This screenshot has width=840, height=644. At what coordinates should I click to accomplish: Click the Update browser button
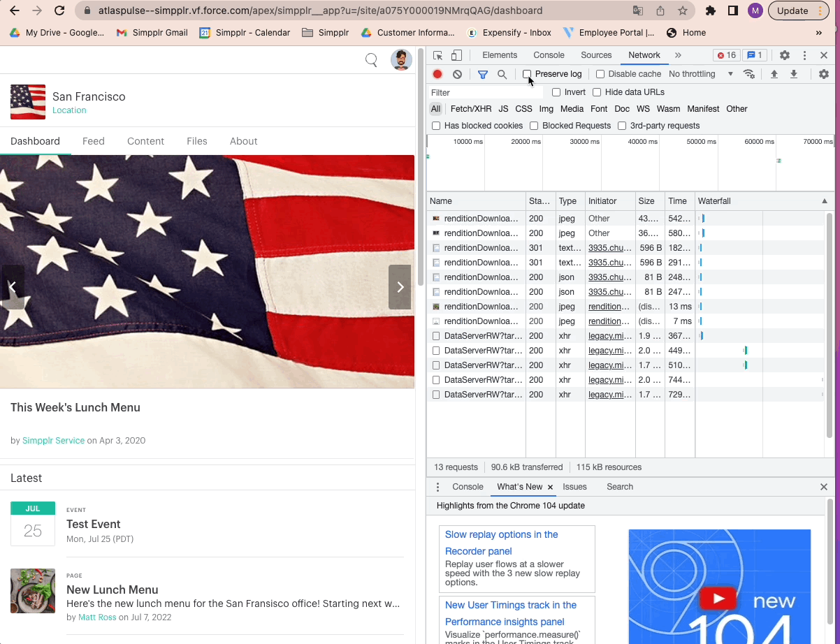coord(793,10)
